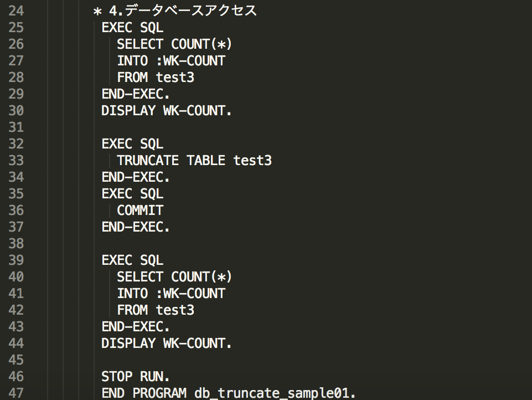Click TRUNCATE TABLE test3 statement
The image size is (532, 400).
pos(194,161)
